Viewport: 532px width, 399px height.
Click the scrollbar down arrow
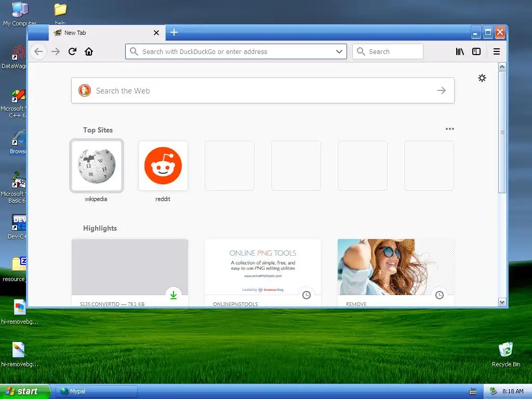(502, 302)
